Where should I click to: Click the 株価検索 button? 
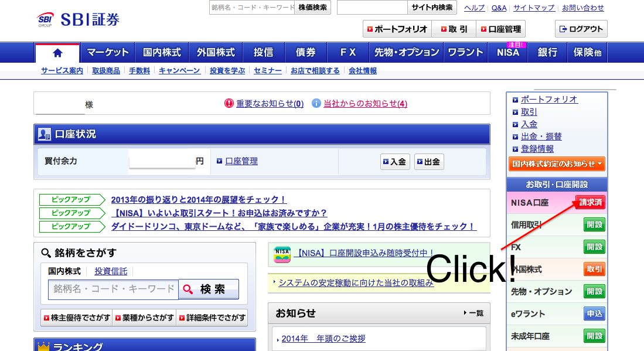[312, 8]
